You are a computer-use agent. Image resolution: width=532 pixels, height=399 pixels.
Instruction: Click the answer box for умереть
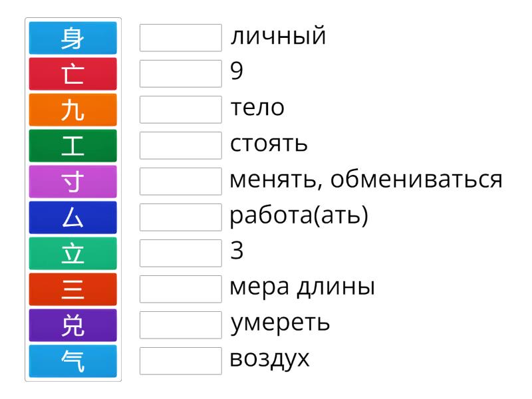181,325
